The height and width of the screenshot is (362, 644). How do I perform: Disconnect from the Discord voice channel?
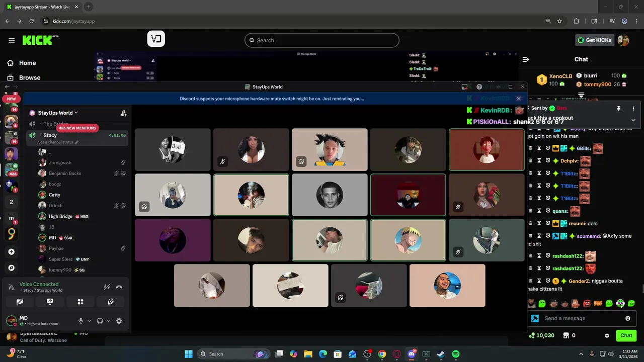pyautogui.click(x=119, y=287)
